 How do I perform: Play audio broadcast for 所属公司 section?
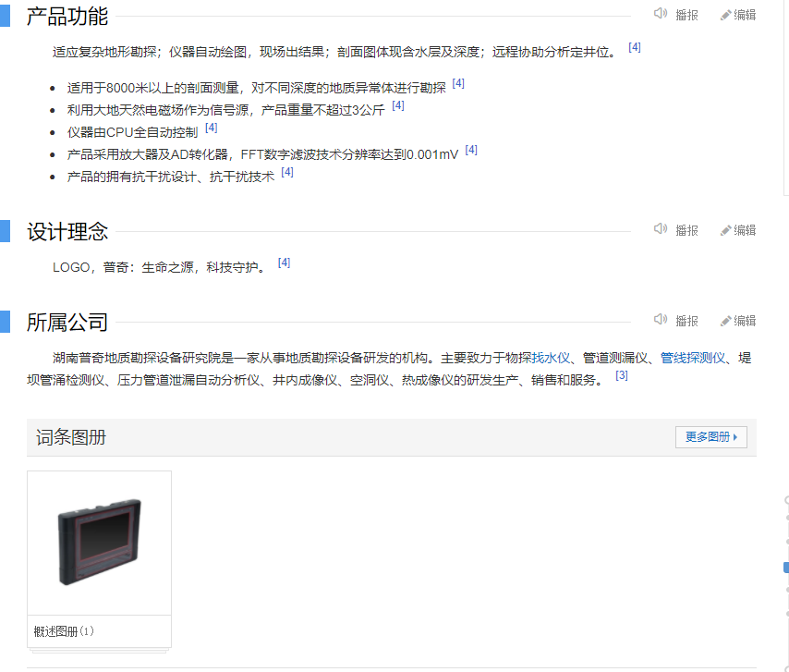click(x=675, y=320)
